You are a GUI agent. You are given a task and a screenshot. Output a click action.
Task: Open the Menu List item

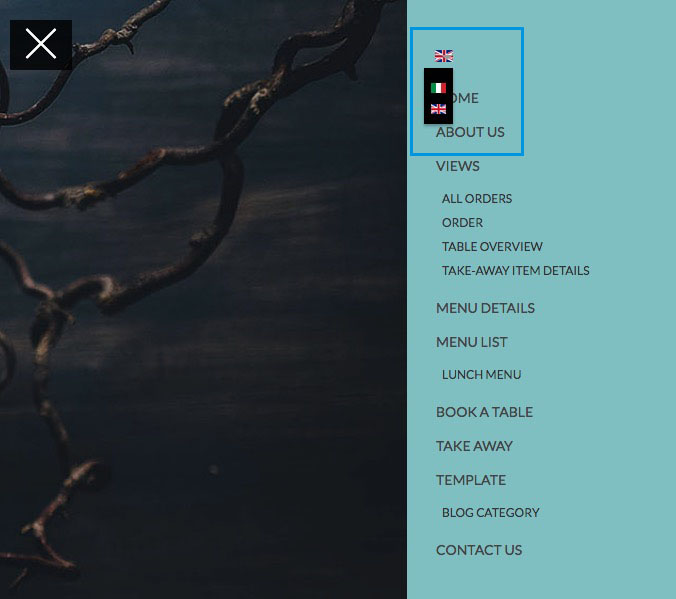coord(472,342)
